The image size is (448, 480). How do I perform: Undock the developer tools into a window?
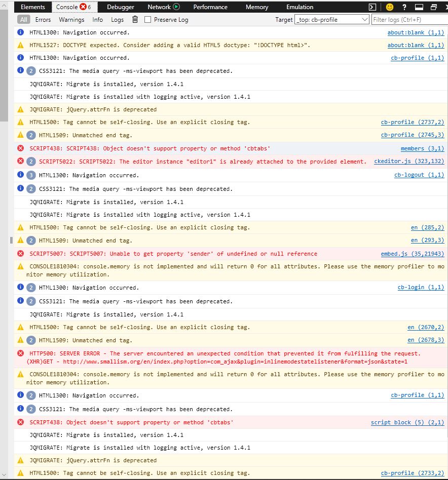click(x=434, y=7)
